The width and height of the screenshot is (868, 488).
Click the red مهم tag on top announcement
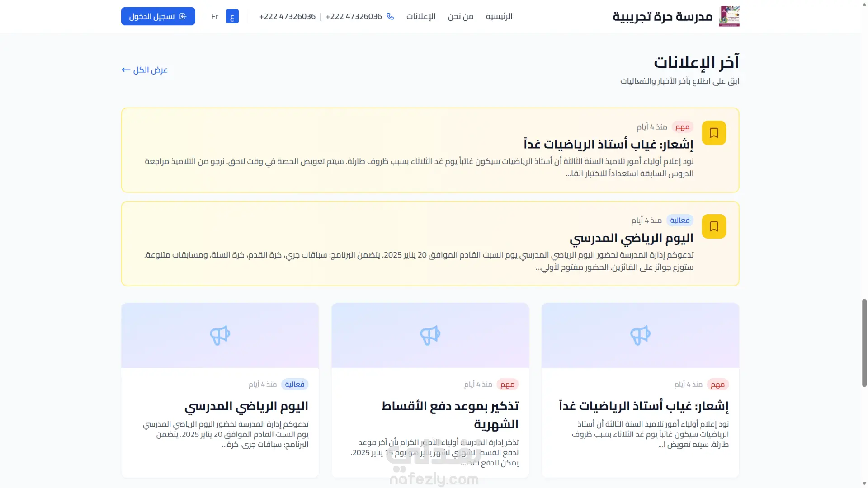tap(682, 127)
